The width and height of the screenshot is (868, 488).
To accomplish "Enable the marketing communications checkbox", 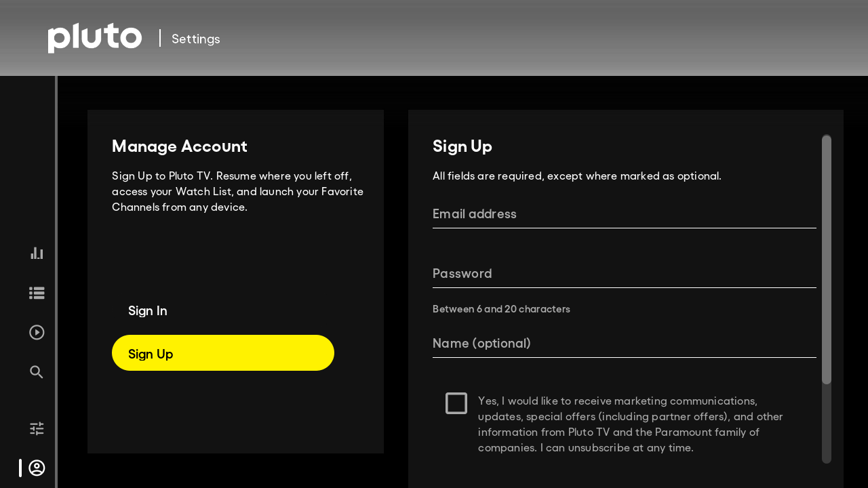I will tap(456, 403).
